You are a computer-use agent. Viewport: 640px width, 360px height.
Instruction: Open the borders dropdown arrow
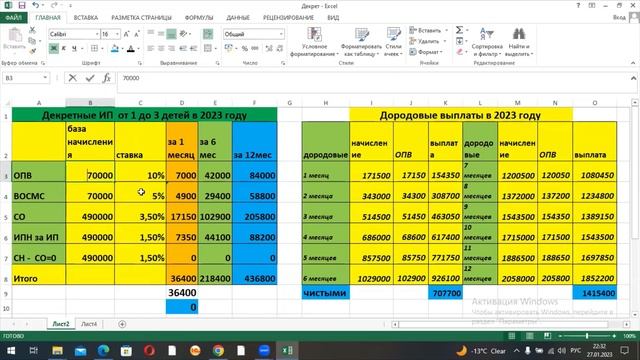coord(102,49)
